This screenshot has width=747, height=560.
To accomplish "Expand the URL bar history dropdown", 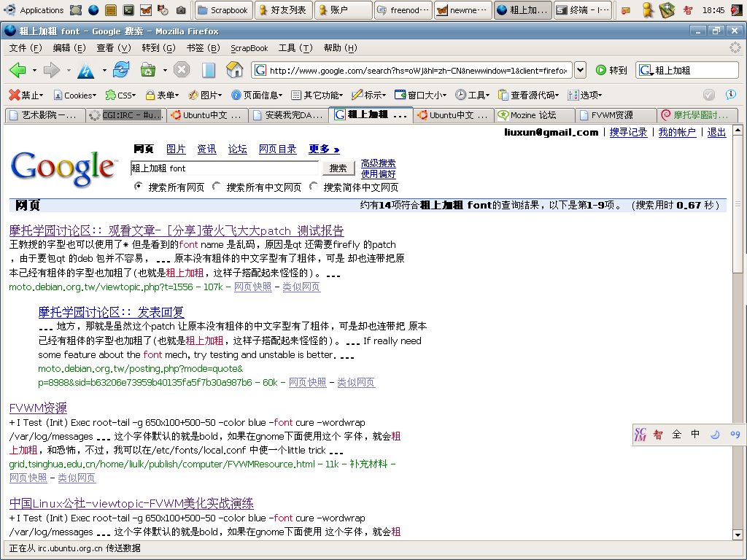I will (580, 71).
